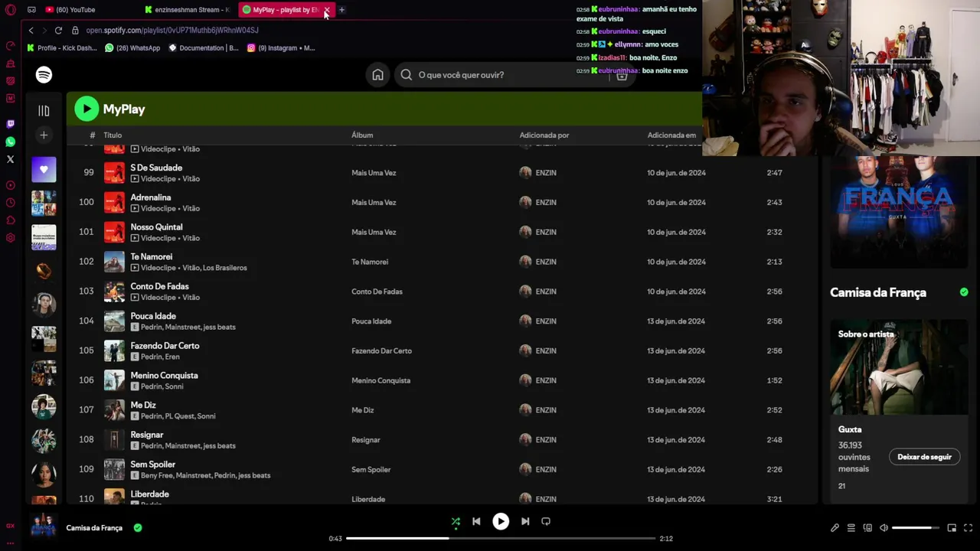The width and height of the screenshot is (980, 551).
Task: Open Camisa da França title in right panel
Action: (878, 292)
